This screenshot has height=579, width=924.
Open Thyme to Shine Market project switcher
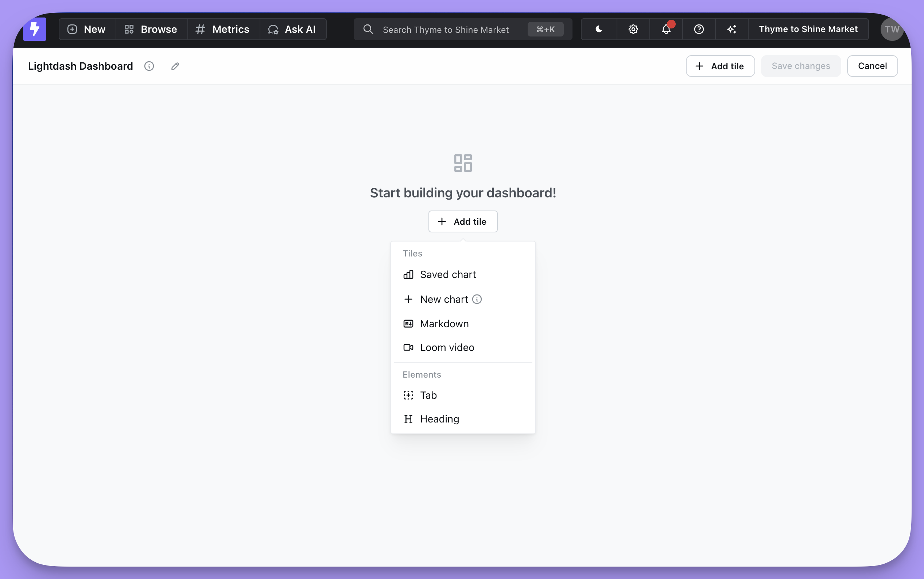(x=808, y=29)
